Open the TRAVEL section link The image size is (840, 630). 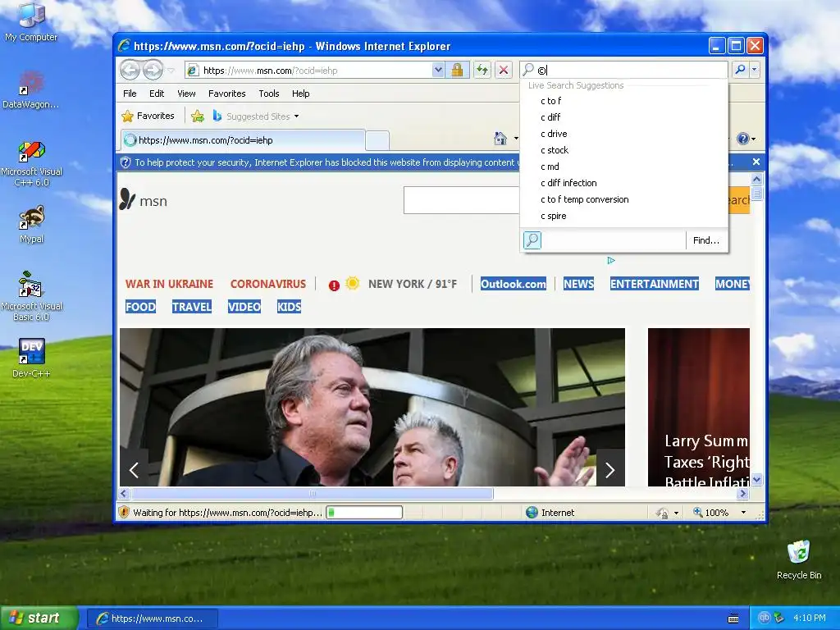coord(192,307)
